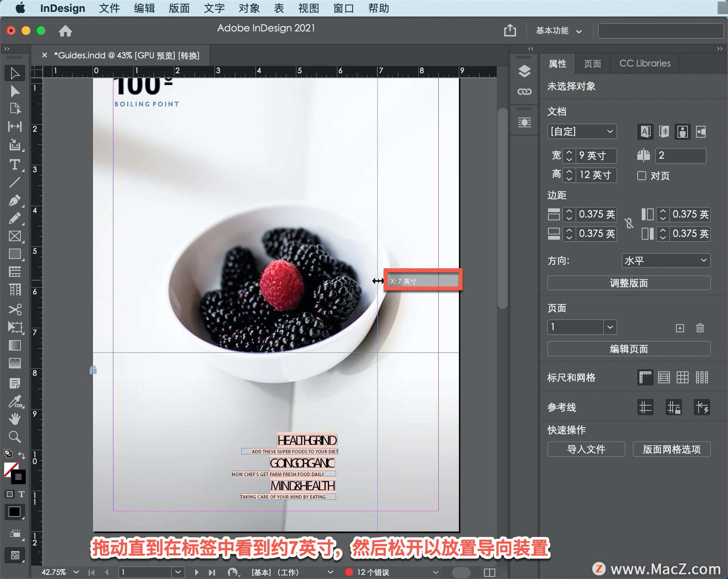Open the 文件 menu
728x579 pixels.
[x=109, y=8]
